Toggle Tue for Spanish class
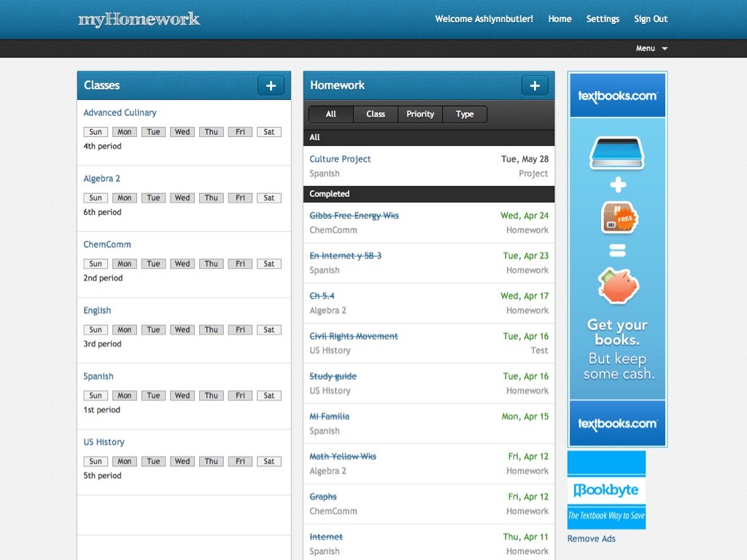 click(x=153, y=395)
